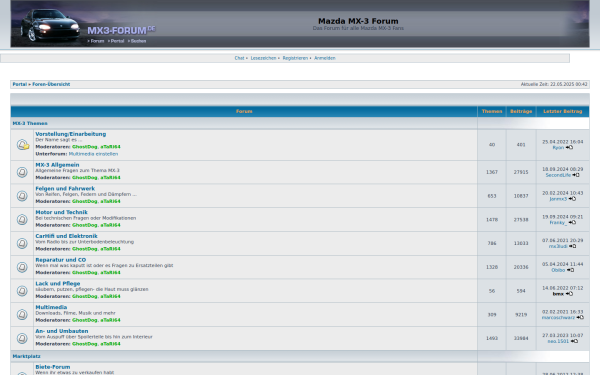
Task: Click the Mazda MX-3 Forum page title
Action: click(x=358, y=21)
